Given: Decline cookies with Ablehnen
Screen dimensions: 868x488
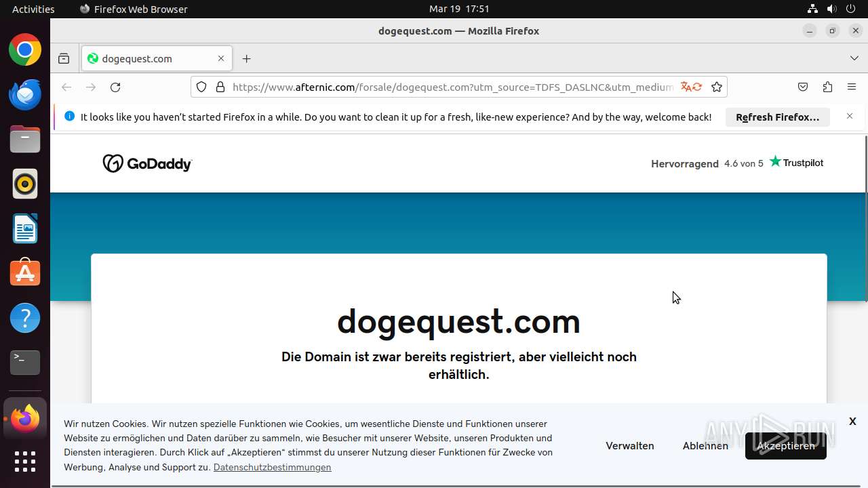Looking at the screenshot, I should click(x=705, y=445).
